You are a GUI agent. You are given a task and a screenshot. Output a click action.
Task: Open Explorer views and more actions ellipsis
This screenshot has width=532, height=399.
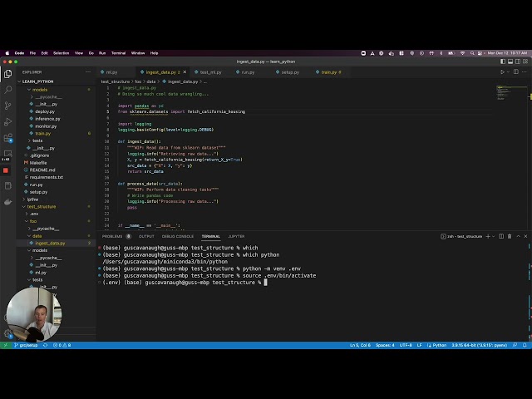coord(88,72)
